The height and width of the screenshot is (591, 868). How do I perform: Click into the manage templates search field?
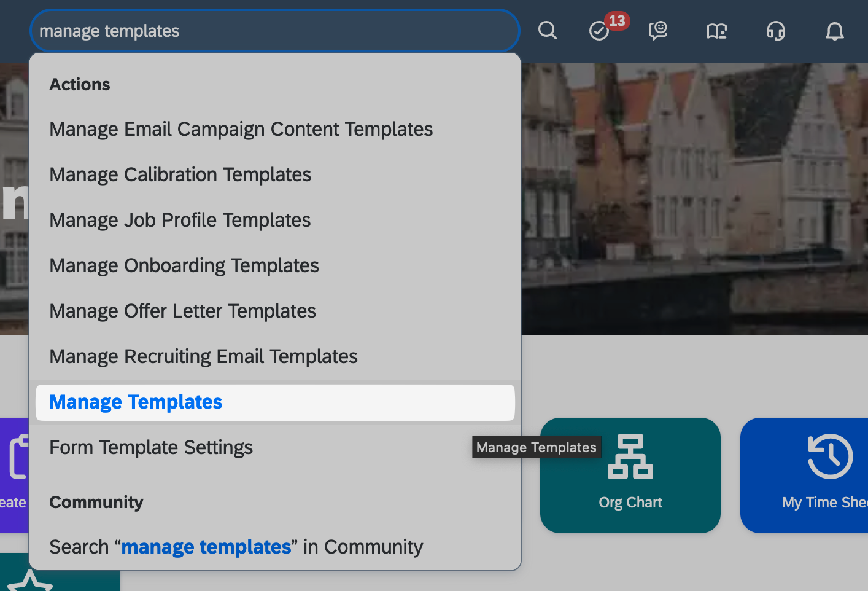(276, 31)
